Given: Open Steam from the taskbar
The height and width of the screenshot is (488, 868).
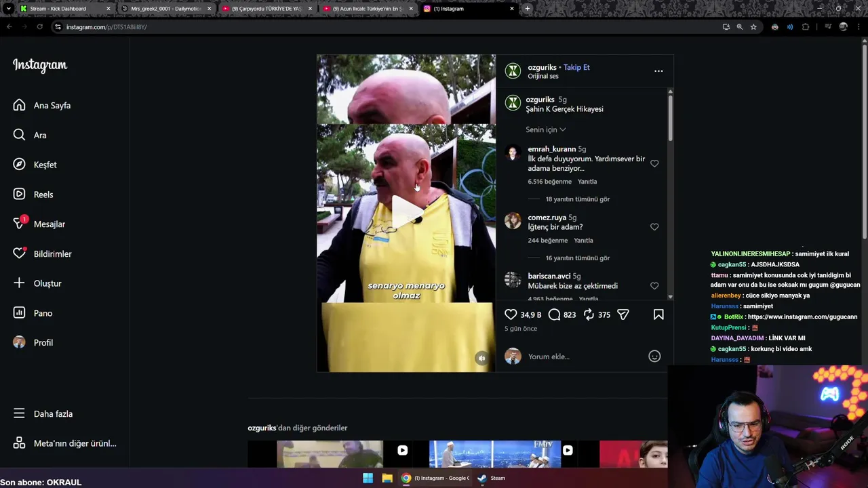Looking at the screenshot, I should pos(492,478).
